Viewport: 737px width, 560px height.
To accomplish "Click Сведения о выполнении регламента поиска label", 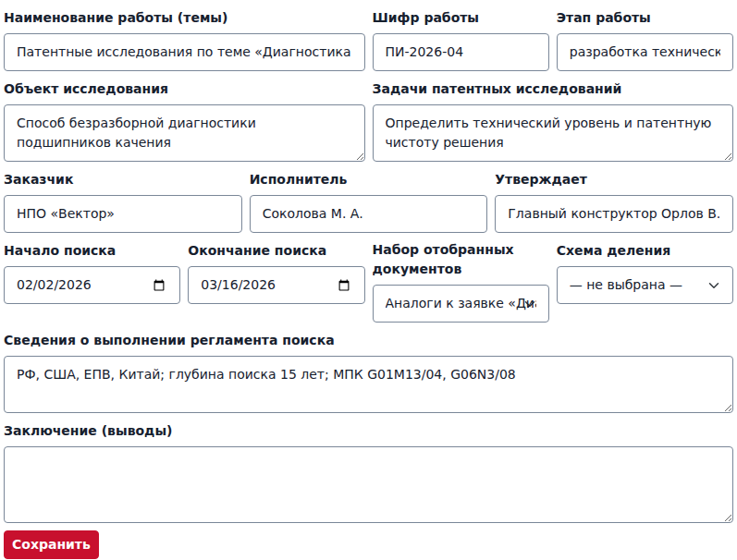I will (x=169, y=340).
